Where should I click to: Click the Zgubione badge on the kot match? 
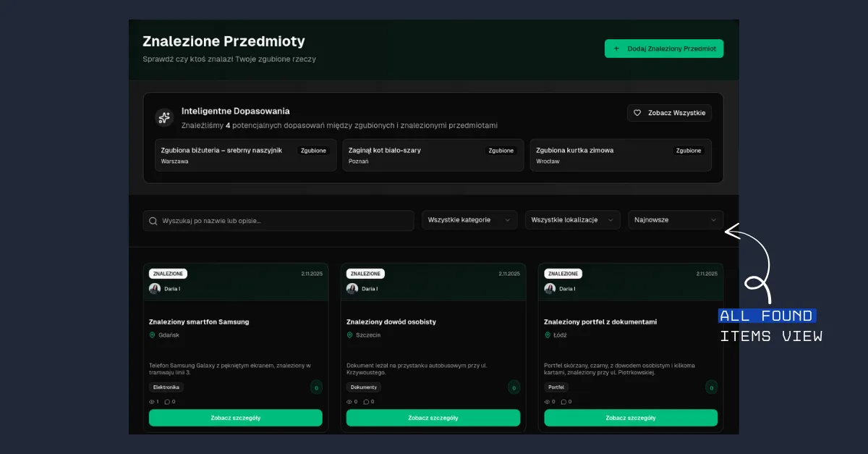pyautogui.click(x=501, y=151)
